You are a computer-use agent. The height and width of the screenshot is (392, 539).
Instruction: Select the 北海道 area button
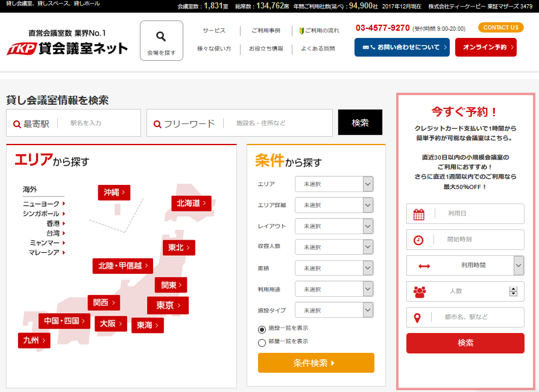click(191, 203)
